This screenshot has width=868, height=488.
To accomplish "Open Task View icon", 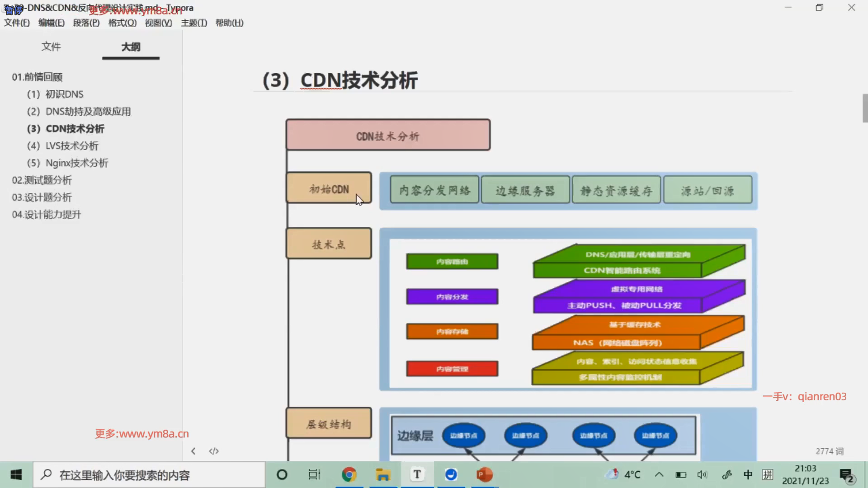I will tap(314, 474).
